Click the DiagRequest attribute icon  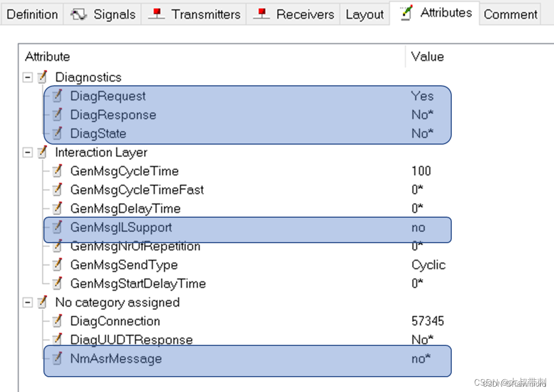point(57,96)
